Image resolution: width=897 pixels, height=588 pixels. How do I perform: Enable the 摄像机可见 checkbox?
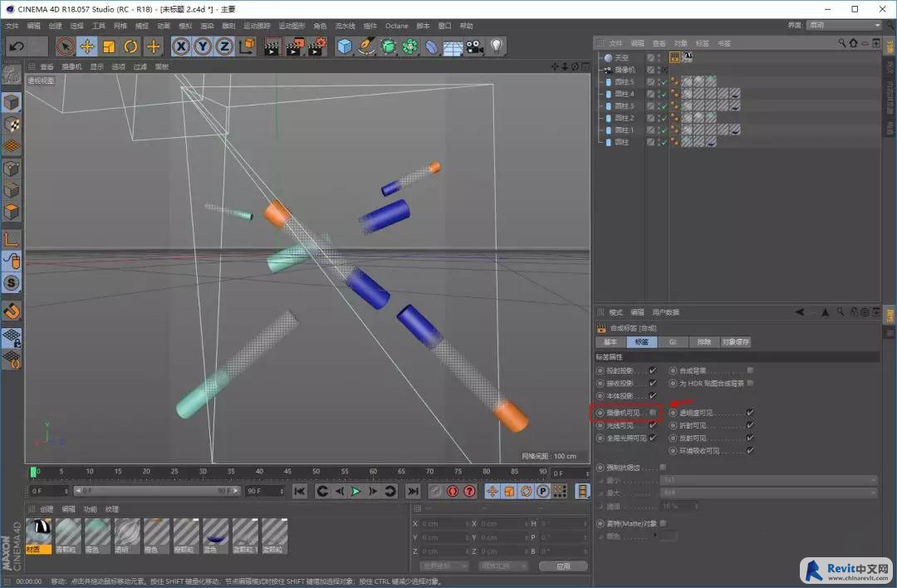click(653, 413)
